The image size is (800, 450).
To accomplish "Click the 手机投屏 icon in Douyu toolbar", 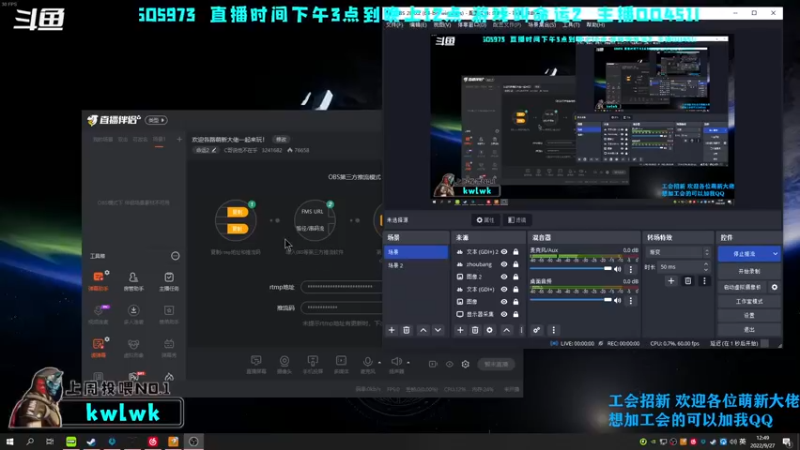I will tap(312, 364).
